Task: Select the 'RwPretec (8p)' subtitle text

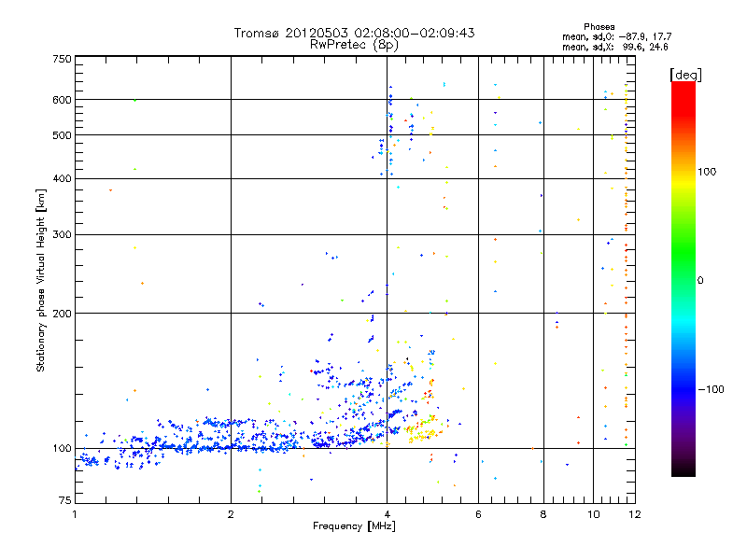Action: click(354, 45)
